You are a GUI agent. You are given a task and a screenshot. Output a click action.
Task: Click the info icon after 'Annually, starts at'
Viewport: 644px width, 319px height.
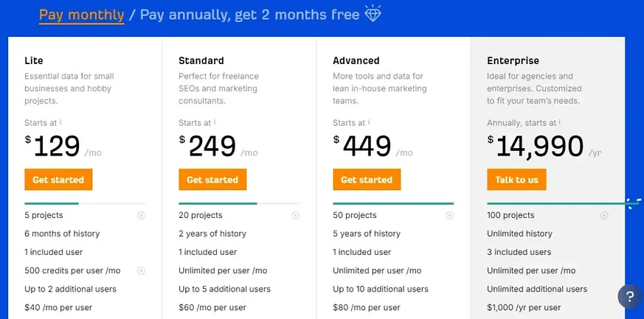(560, 122)
